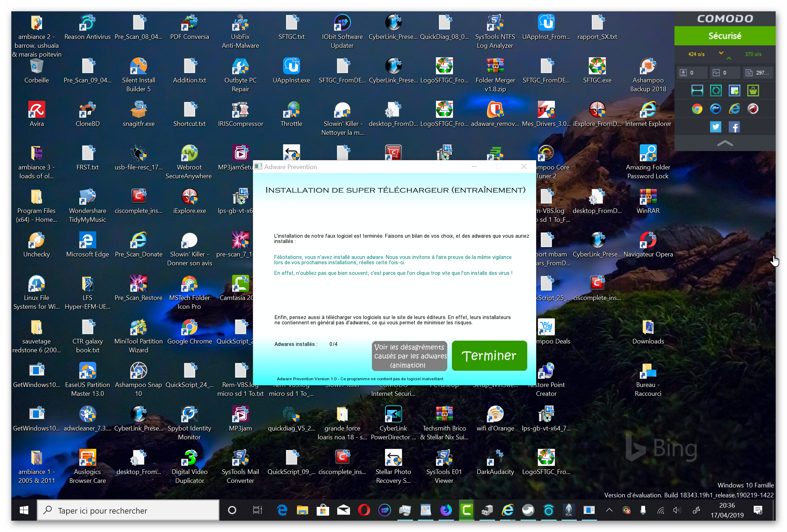787x532 pixels.
Task: Select the SysTools NTFS Log Analyzer icon
Action: point(495,32)
